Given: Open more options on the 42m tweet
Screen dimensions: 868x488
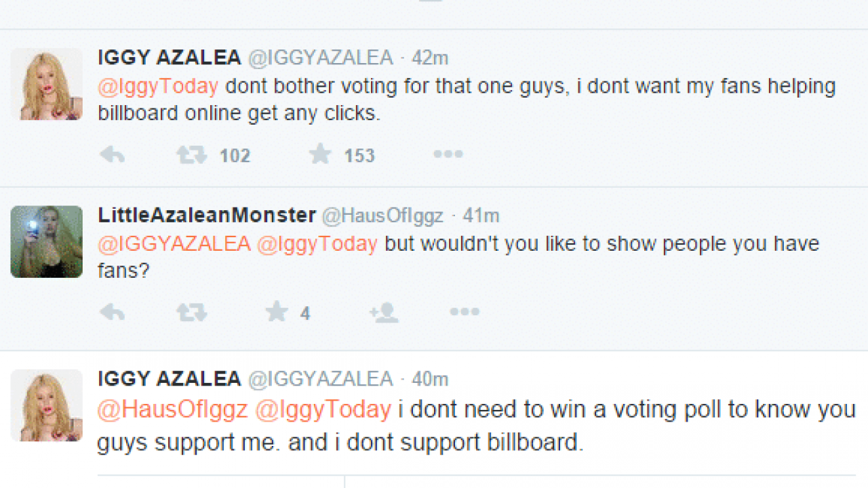Looking at the screenshot, I should [448, 155].
